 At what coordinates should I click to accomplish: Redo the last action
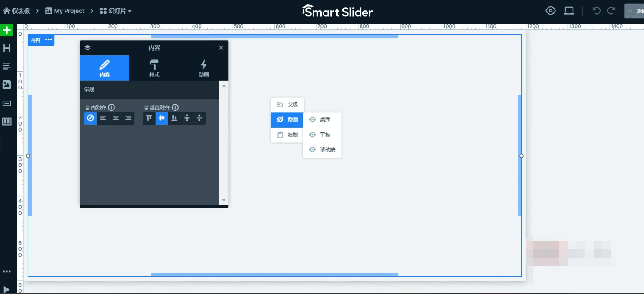pyautogui.click(x=611, y=11)
